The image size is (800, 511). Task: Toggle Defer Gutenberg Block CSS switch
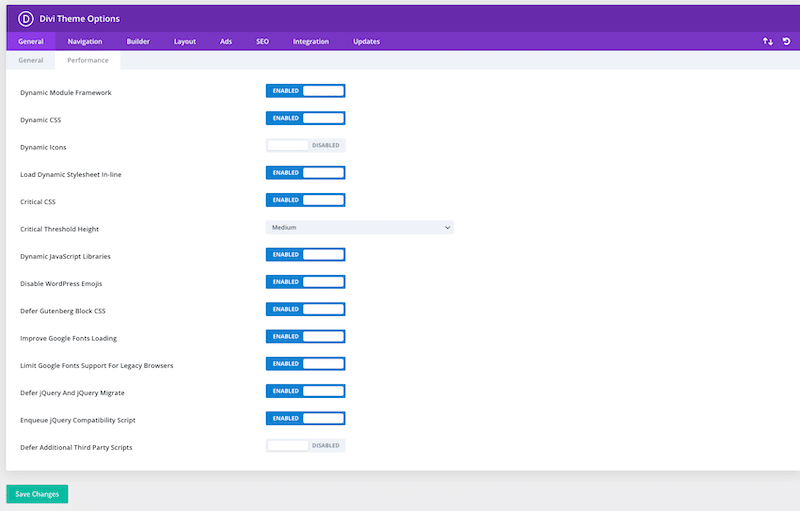coord(305,309)
